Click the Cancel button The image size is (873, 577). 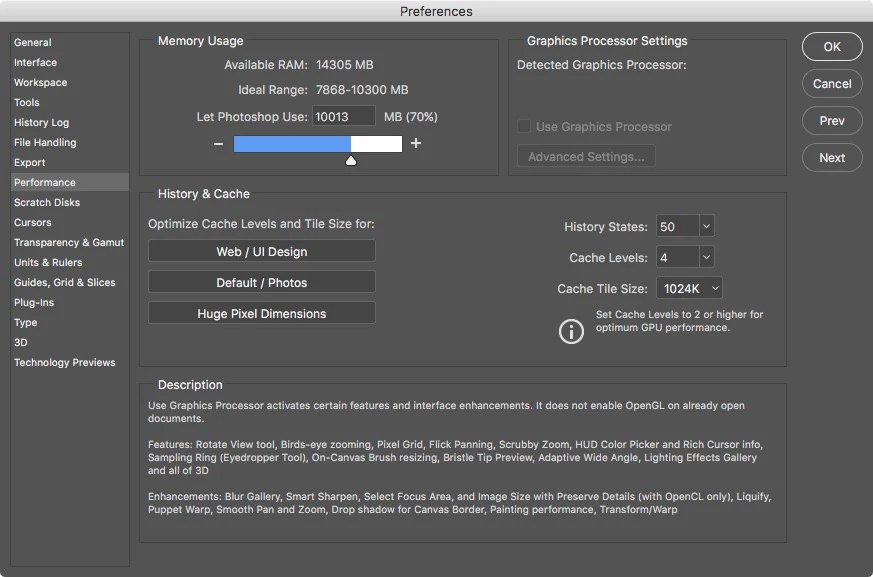click(832, 84)
